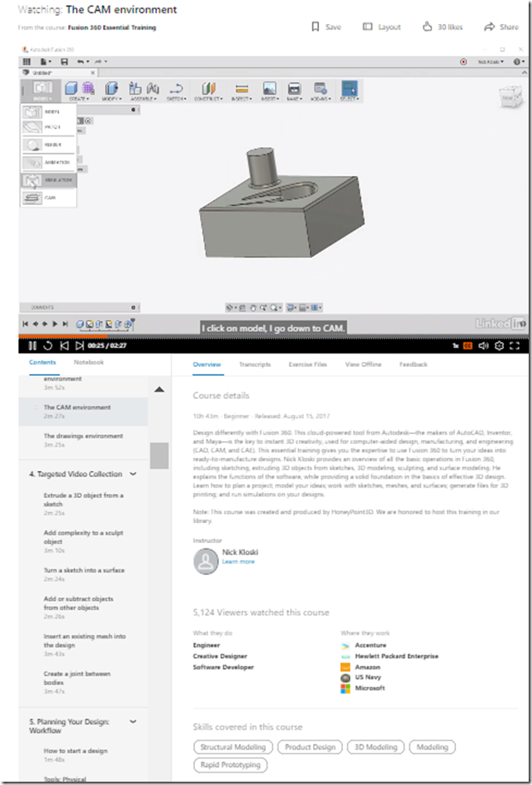Viewport: 532px width, 785px height.
Task: Share this video
Action: pos(501,27)
